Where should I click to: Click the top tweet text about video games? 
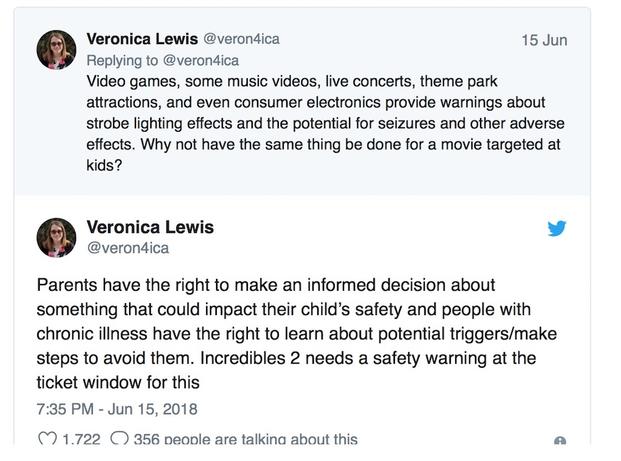coord(325,123)
